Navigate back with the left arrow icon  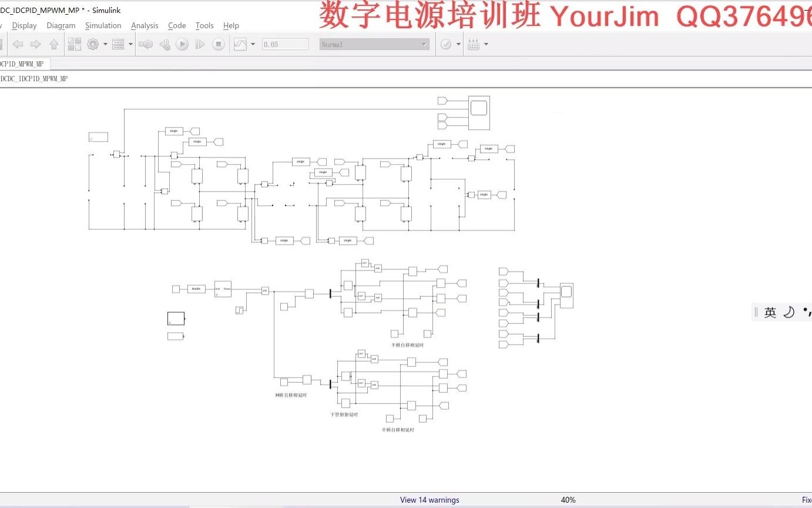(18, 44)
